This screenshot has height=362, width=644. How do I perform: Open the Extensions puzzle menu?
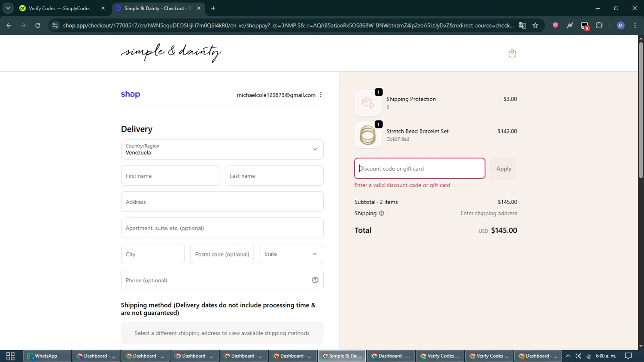click(599, 25)
